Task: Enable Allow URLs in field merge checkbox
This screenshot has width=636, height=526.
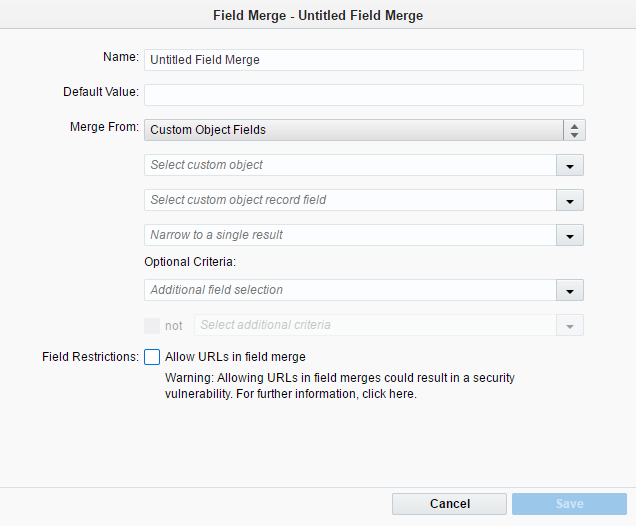Action: point(152,357)
